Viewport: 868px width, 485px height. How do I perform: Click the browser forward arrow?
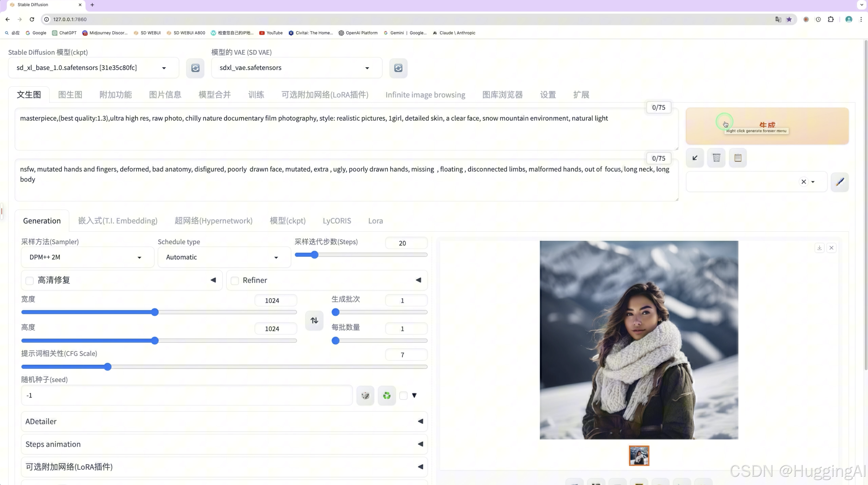click(x=20, y=19)
